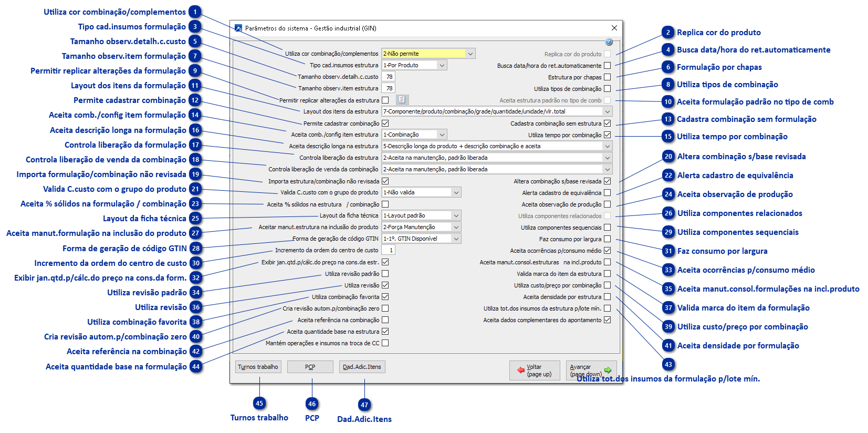868x433 pixels.
Task: Click the icon beside the replicar alterações checkbox
Action: [x=402, y=100]
